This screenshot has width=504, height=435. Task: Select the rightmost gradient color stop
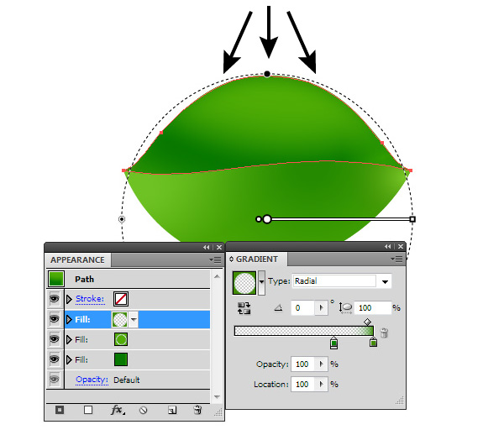(373, 342)
